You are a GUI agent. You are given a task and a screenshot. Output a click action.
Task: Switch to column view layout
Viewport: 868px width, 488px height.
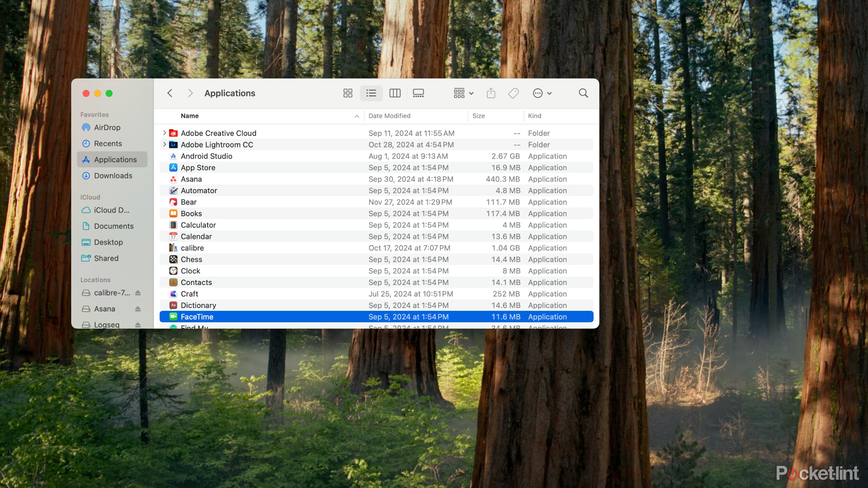395,93
